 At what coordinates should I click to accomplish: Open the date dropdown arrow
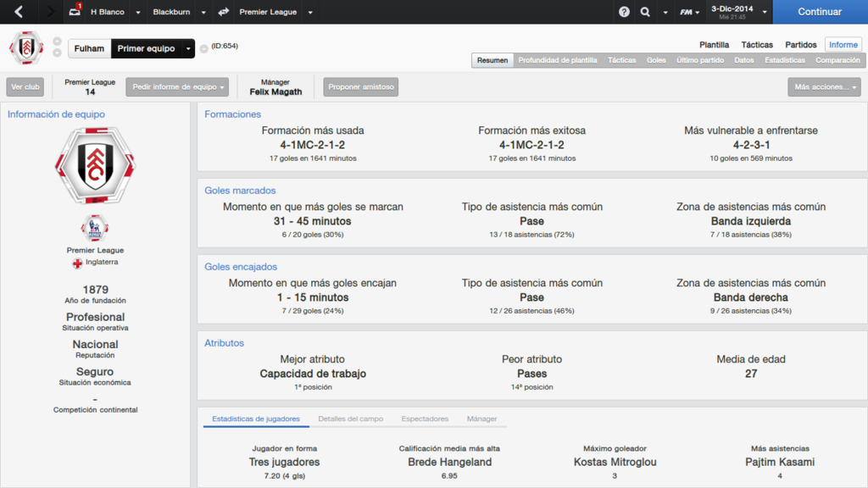[765, 12]
